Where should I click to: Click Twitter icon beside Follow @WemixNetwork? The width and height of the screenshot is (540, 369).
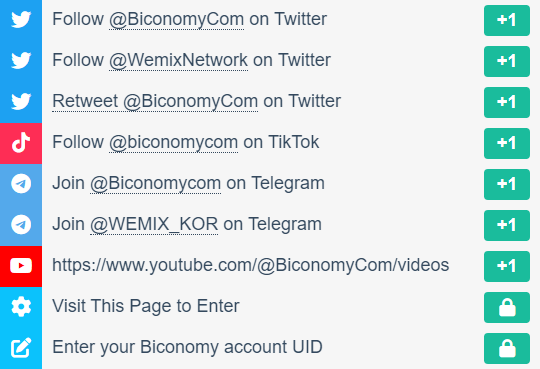pos(21,60)
